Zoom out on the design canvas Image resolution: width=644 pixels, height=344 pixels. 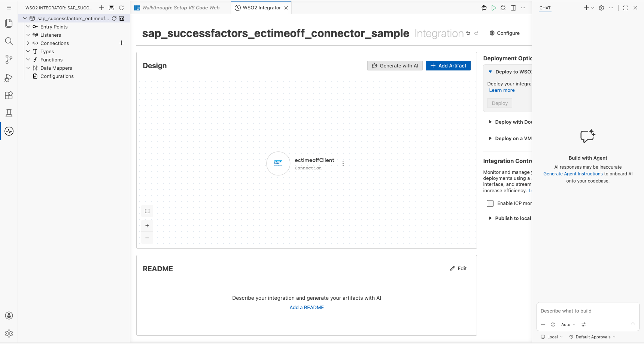147,238
